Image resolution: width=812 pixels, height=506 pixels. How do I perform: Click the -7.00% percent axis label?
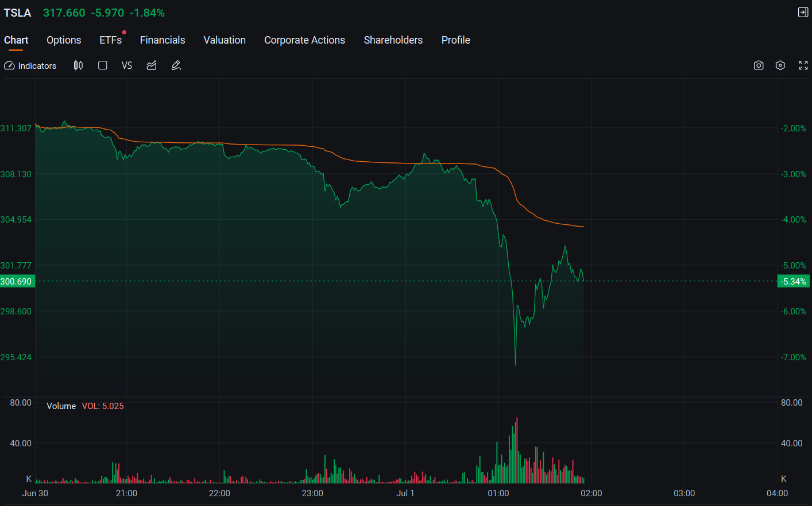click(x=794, y=357)
